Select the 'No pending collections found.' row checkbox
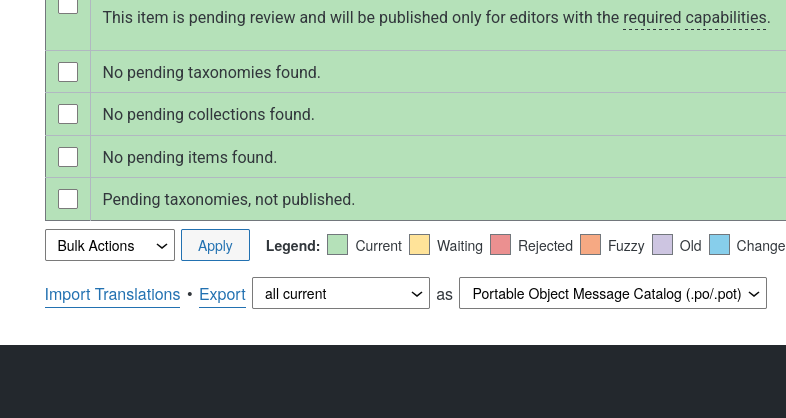The height and width of the screenshot is (418, 786). pyautogui.click(x=68, y=114)
